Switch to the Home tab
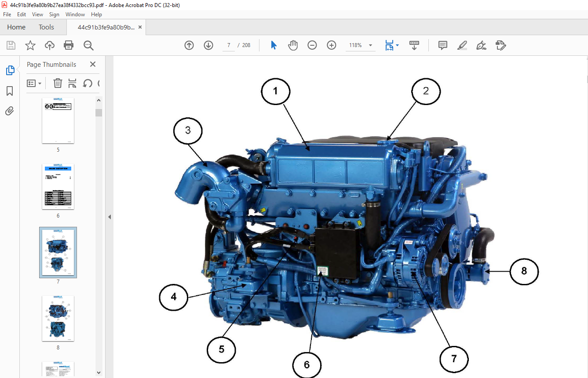 point(16,27)
